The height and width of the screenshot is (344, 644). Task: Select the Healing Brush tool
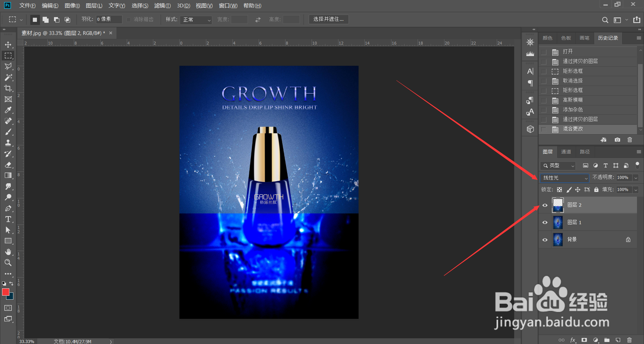[x=8, y=121]
